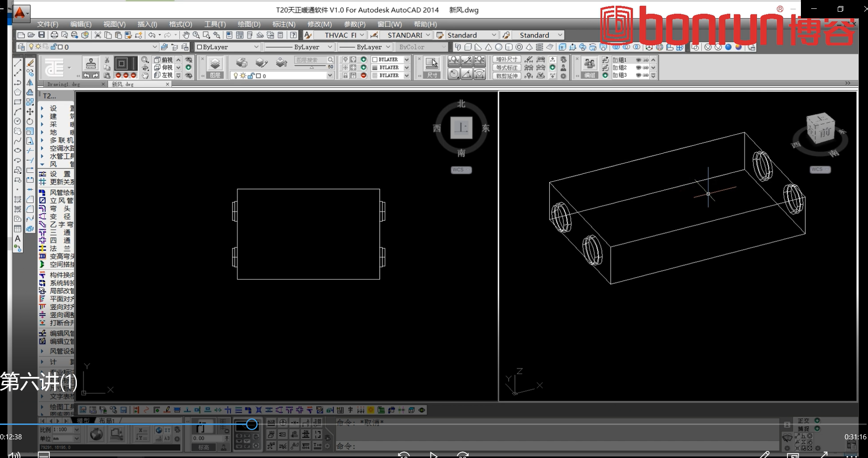This screenshot has width=868, height=458.
Task: Click the blue realistic visual style sphere
Action: point(728,47)
